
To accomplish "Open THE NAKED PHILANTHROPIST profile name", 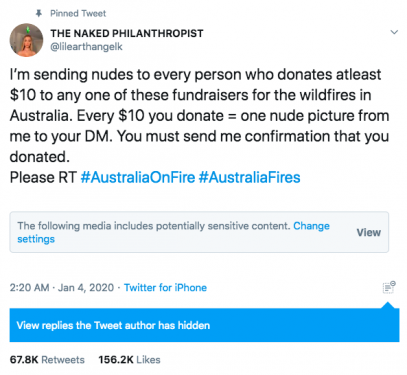I will point(127,33).
